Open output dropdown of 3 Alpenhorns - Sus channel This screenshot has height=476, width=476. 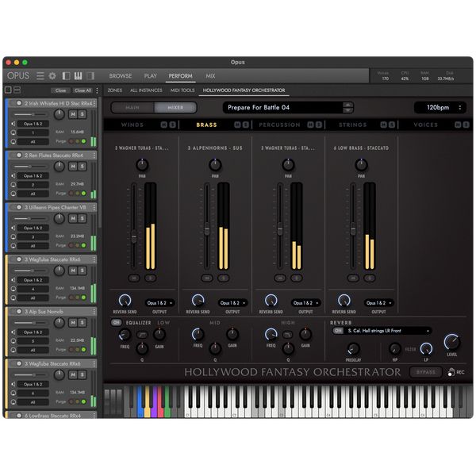(232, 303)
